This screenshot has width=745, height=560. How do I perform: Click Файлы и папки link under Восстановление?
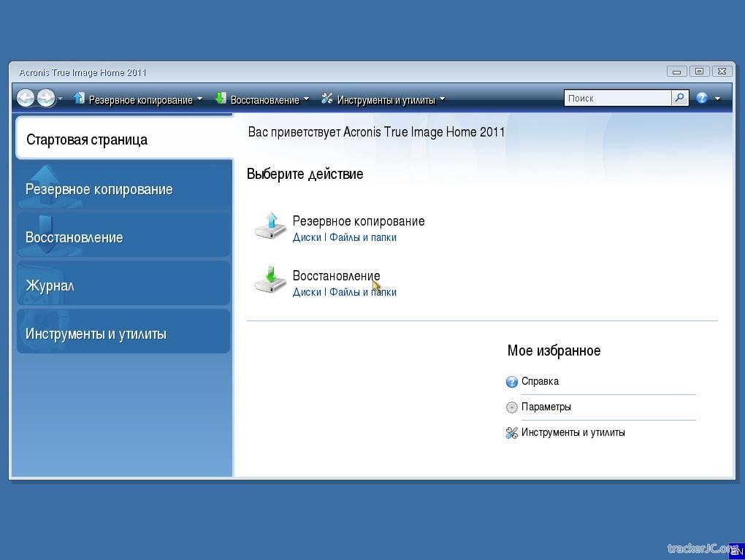(363, 292)
